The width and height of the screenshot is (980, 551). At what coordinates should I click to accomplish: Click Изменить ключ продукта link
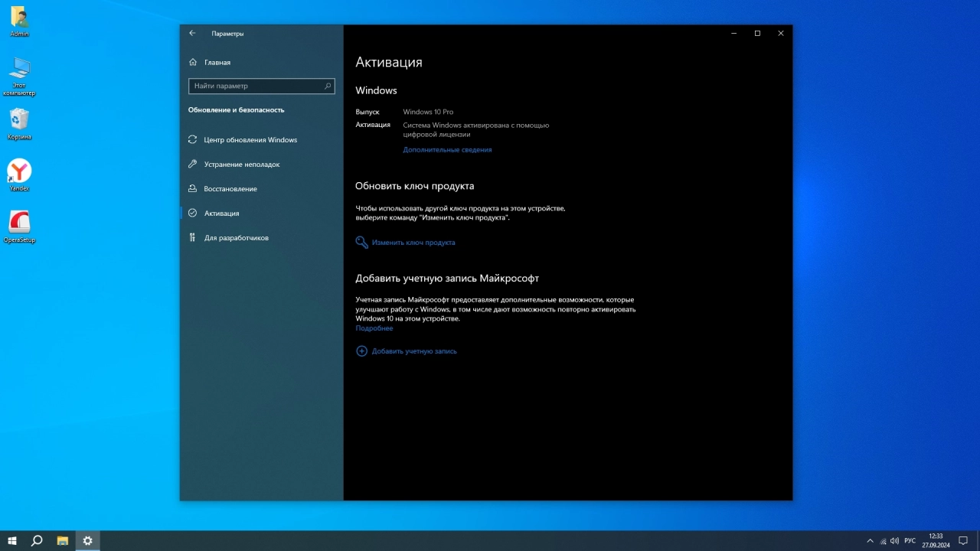point(413,243)
